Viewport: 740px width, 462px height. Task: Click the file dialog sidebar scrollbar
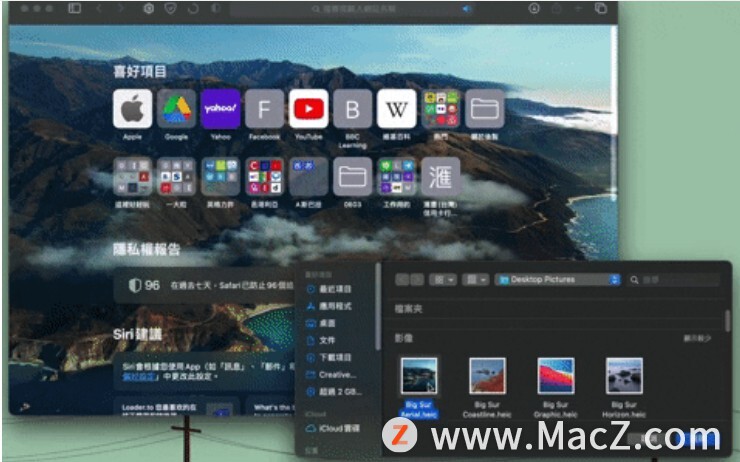(x=378, y=307)
